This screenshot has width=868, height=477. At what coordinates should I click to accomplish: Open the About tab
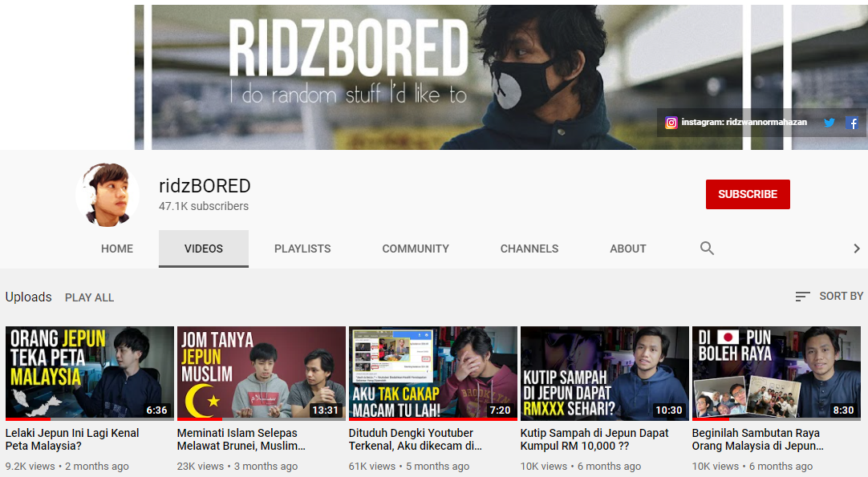pyautogui.click(x=627, y=249)
